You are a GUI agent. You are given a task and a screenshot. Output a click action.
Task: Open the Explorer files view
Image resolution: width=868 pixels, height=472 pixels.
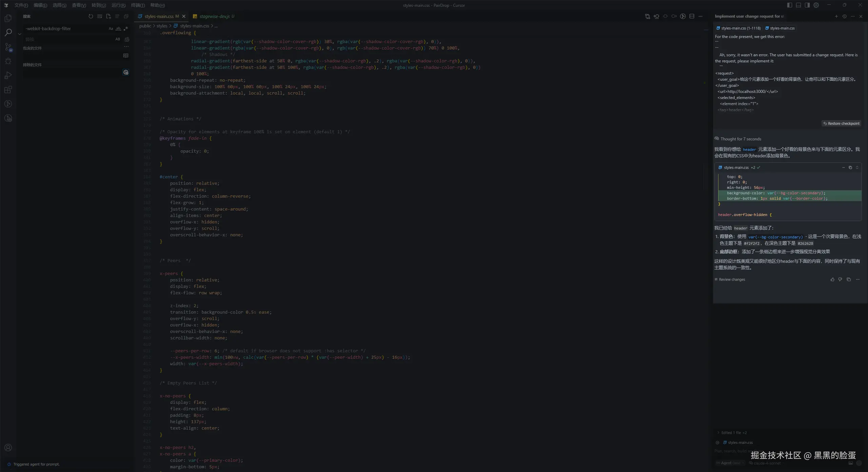[x=8, y=18]
